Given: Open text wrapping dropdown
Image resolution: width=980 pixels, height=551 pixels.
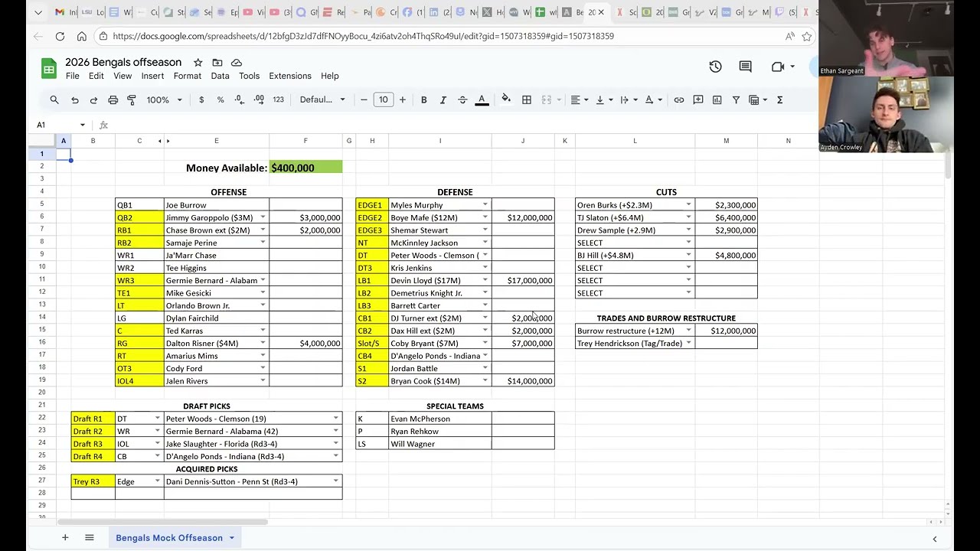Looking at the screenshot, I should 628,99.
